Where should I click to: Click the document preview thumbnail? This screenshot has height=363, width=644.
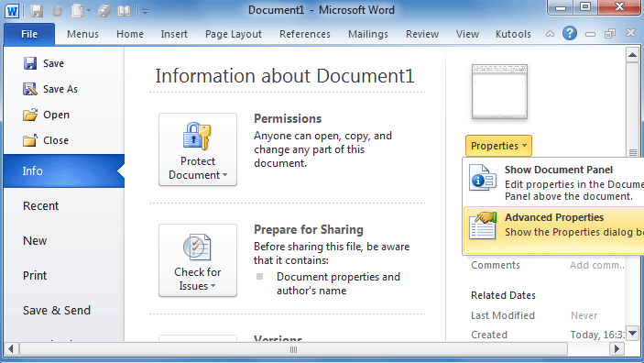coord(499,92)
